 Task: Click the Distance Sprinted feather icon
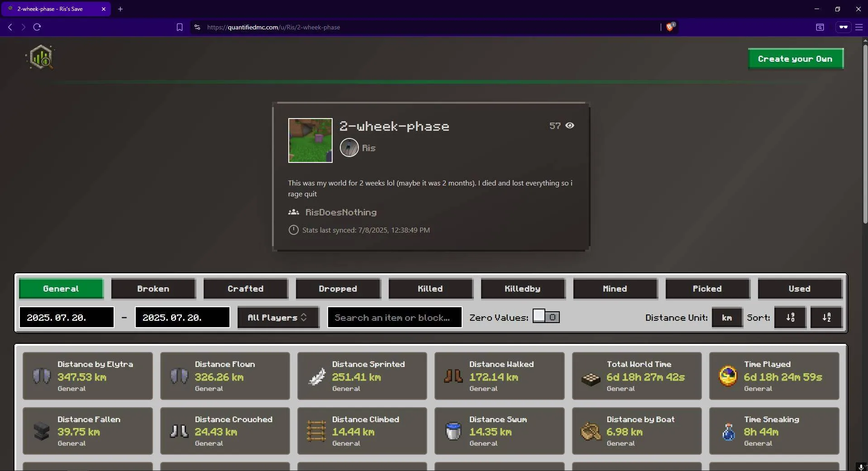point(316,376)
